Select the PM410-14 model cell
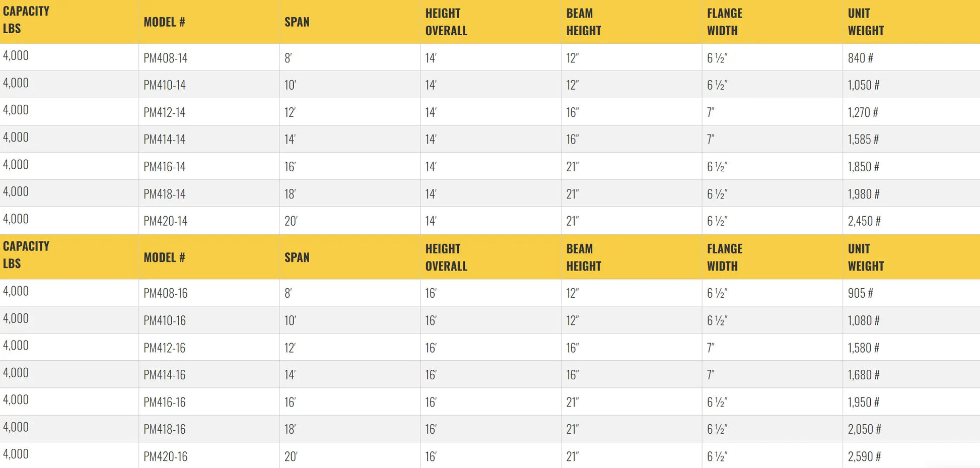 [x=164, y=85]
